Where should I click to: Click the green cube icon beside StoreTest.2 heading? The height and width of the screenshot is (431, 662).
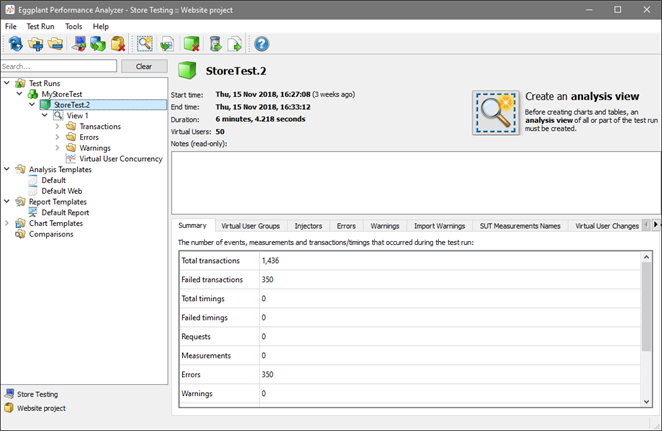[187, 70]
